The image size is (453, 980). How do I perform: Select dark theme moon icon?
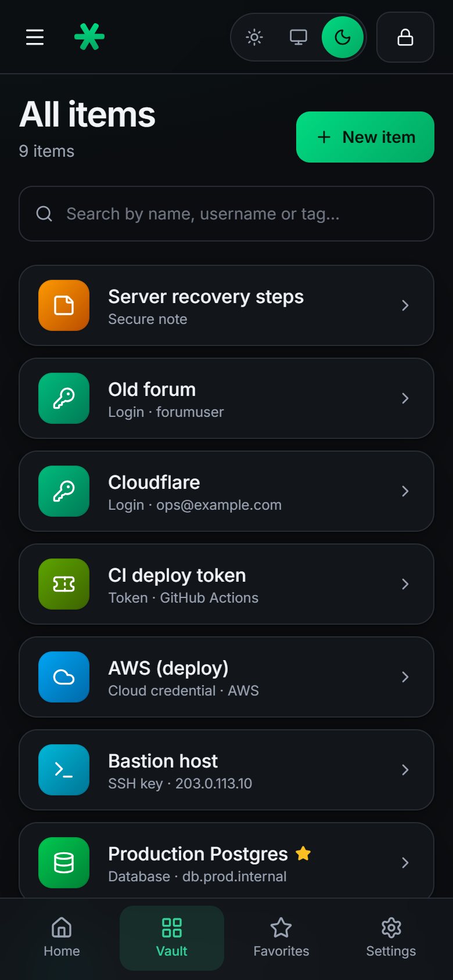[x=343, y=37]
